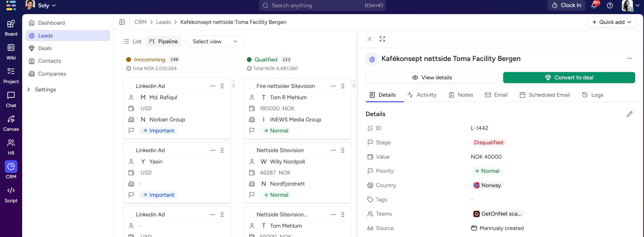Open the Wiki module in sidebar

click(x=11, y=52)
